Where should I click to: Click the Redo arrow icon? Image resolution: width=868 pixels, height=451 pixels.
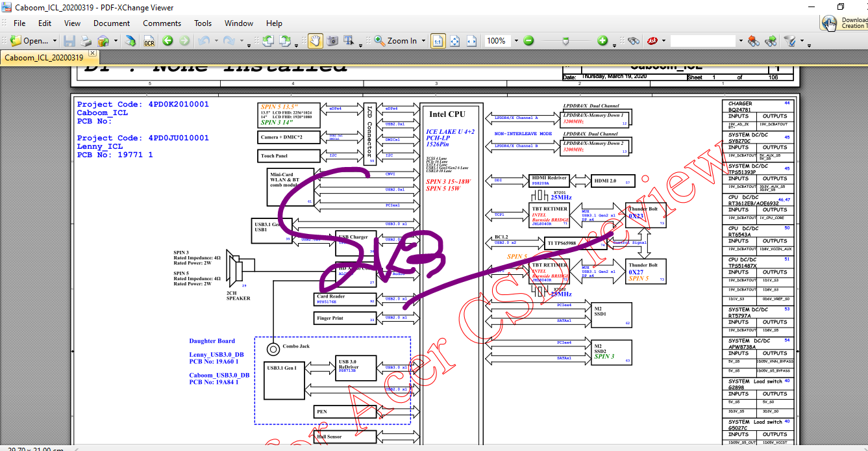coord(229,41)
